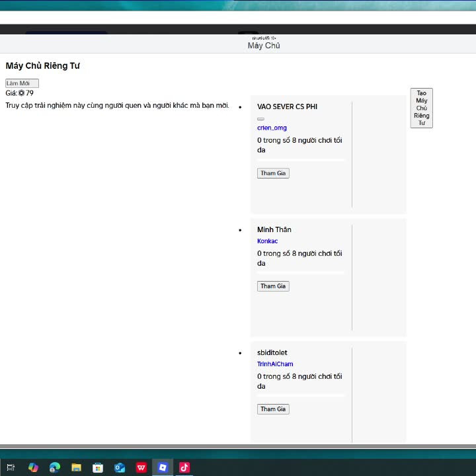Open Outlook from the taskbar

point(120,467)
